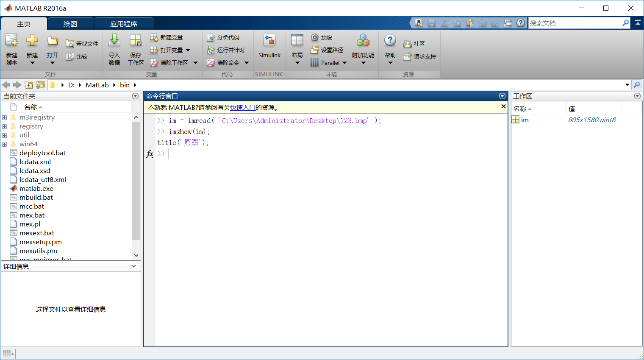Switch to the Home (主页) tab
The image size is (644, 360).
tap(24, 24)
